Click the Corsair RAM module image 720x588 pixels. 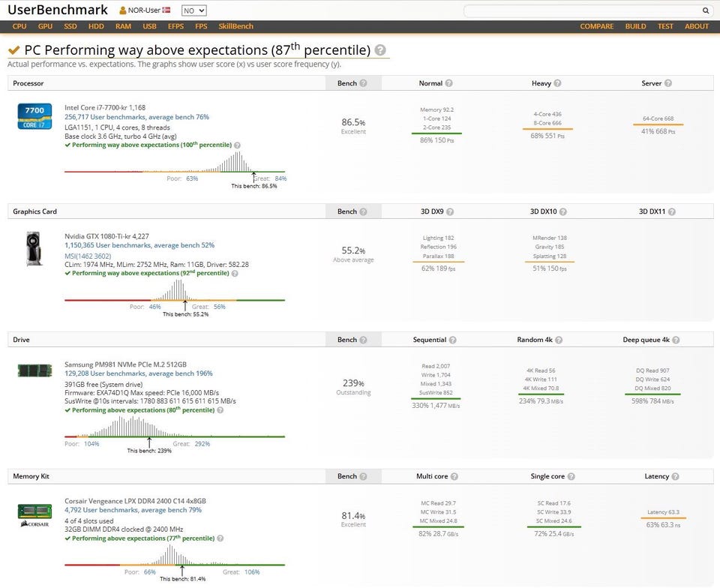(35, 514)
